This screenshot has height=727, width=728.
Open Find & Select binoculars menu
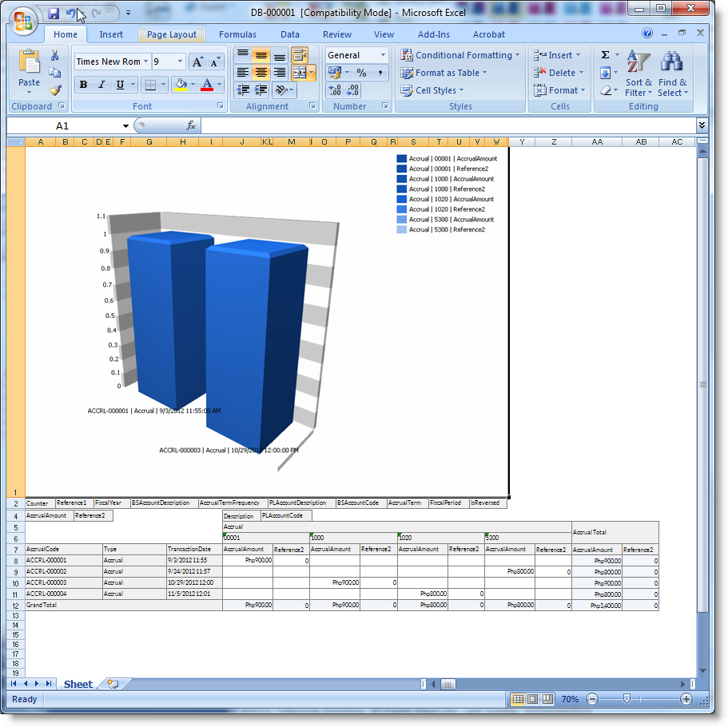[672, 73]
